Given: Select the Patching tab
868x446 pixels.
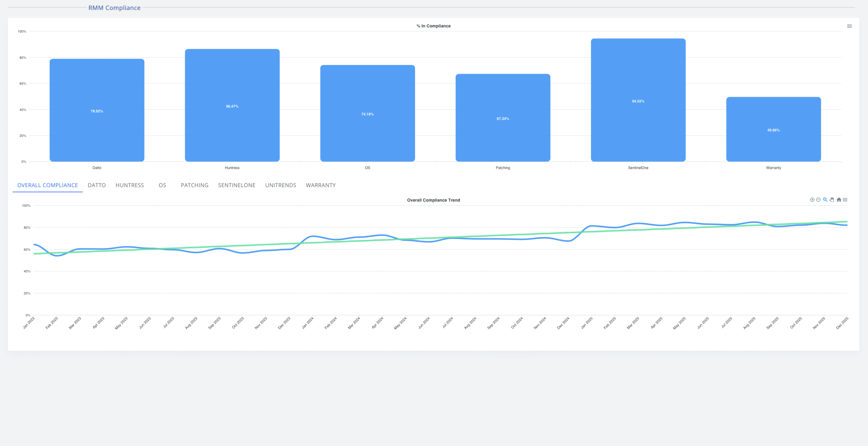Looking at the screenshot, I should [194, 185].
